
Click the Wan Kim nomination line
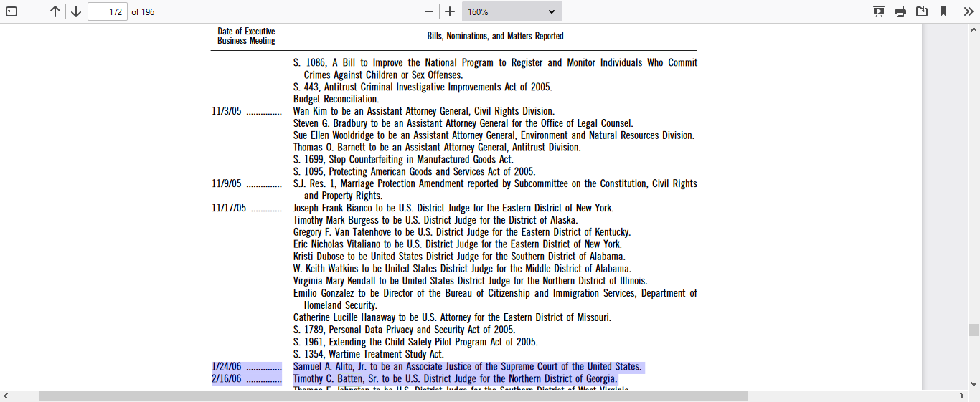[x=424, y=111]
